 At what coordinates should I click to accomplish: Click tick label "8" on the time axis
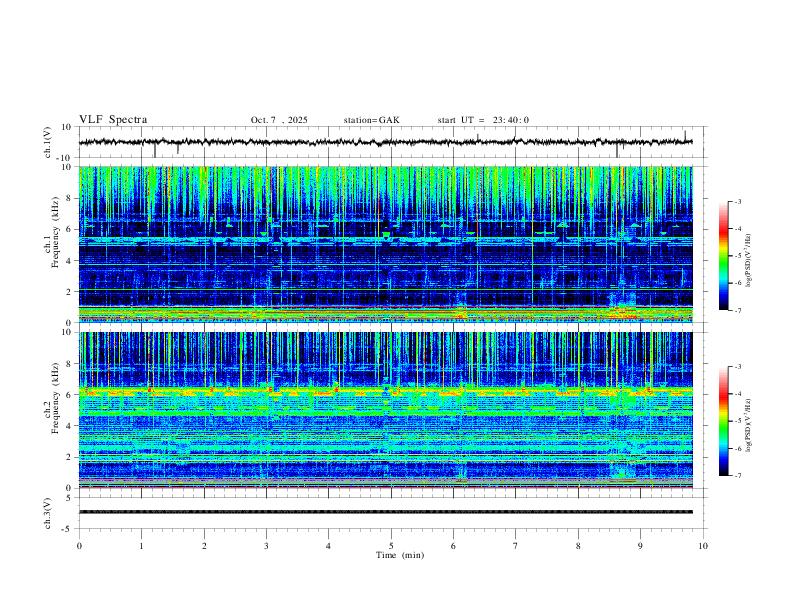(578, 546)
